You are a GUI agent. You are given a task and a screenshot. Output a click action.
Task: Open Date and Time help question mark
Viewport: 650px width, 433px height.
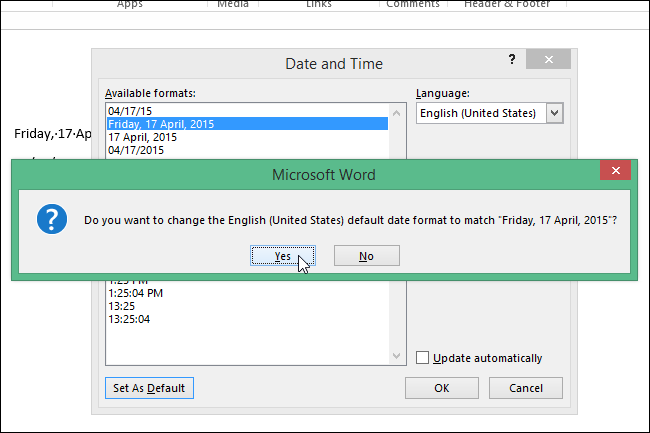[512, 59]
